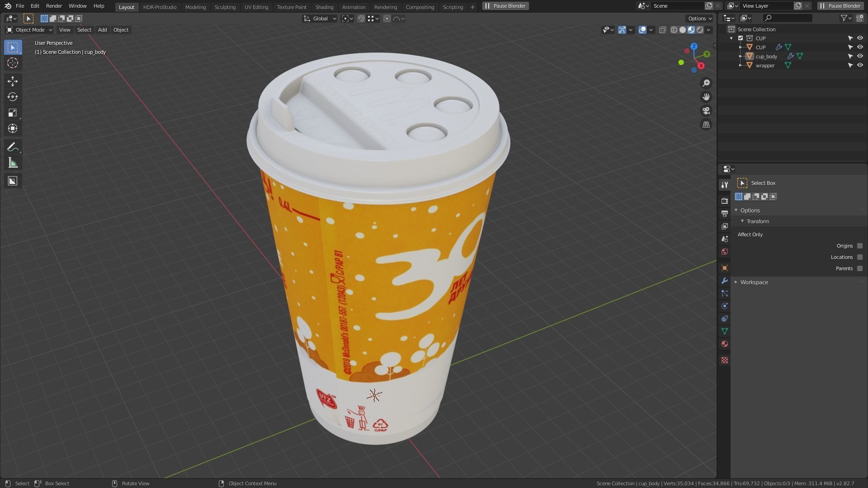Open the viewport Options button
868x488 pixels.
coord(699,19)
